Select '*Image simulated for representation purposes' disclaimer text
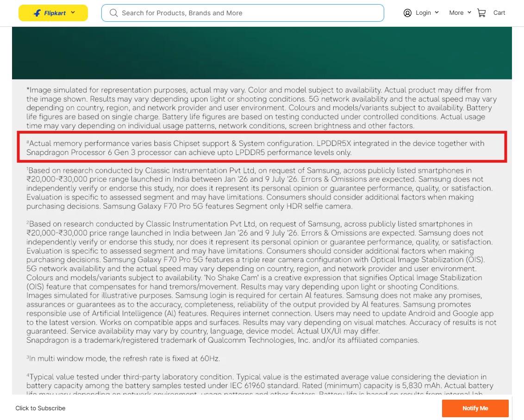The image size is (524, 420). pos(262,108)
